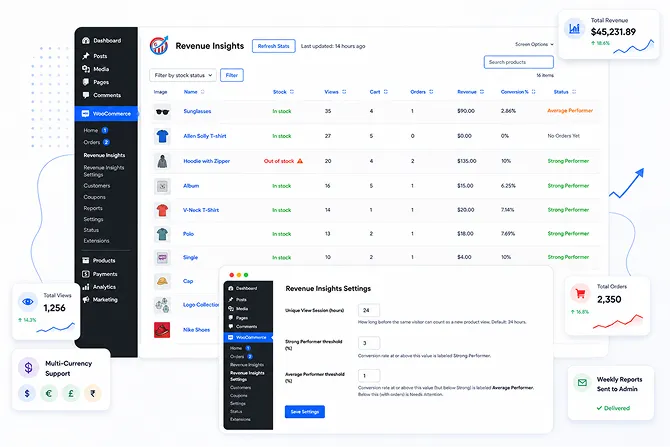Sort by the Conversion % column header
The image size is (670, 447).
coord(518,92)
